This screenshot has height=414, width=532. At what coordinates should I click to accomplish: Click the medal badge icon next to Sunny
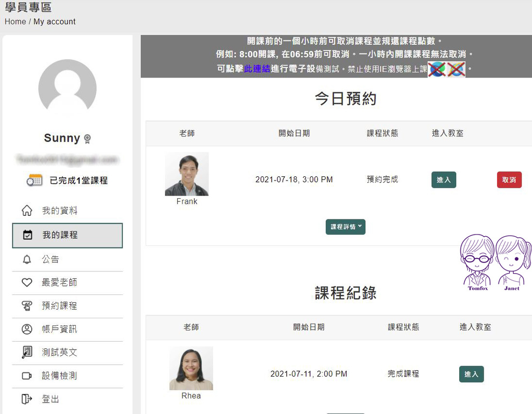click(x=87, y=138)
